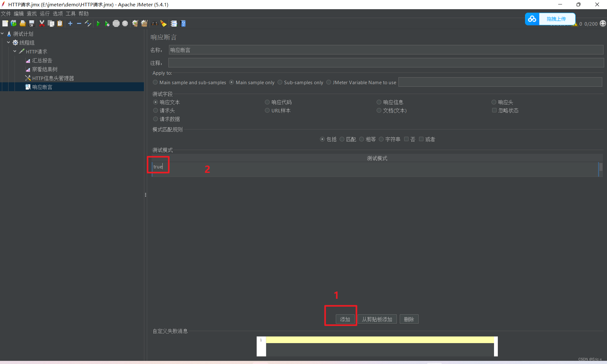The image size is (607, 364).
Task: Click the Open file folder icon
Action: 22,23
